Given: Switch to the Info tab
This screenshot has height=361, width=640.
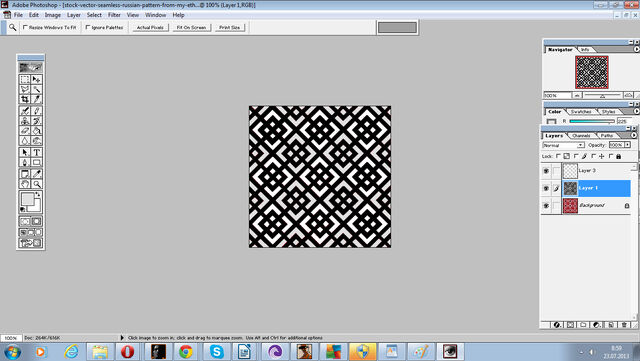Looking at the screenshot, I should (585, 49).
